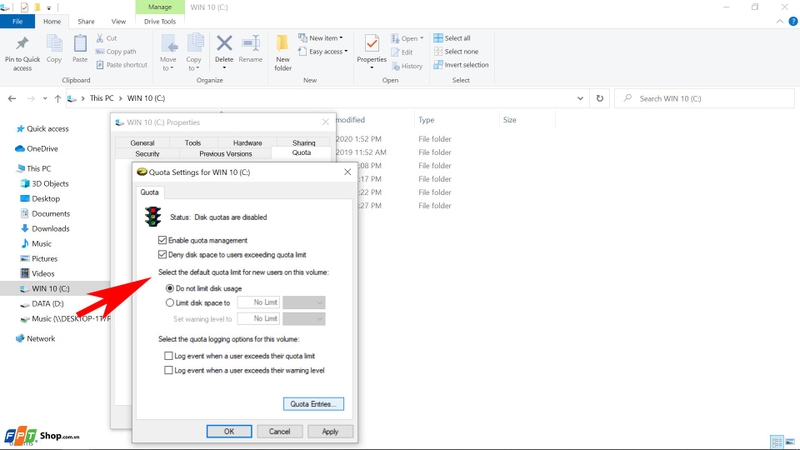Screen dimensions: 800x450
Task: Click the Delete red X icon
Action: click(224, 43)
